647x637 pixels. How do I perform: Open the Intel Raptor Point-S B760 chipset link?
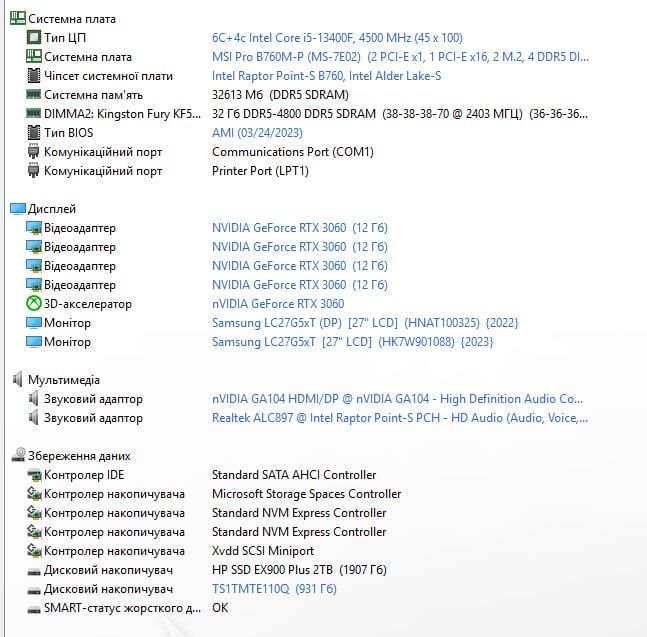326,75
